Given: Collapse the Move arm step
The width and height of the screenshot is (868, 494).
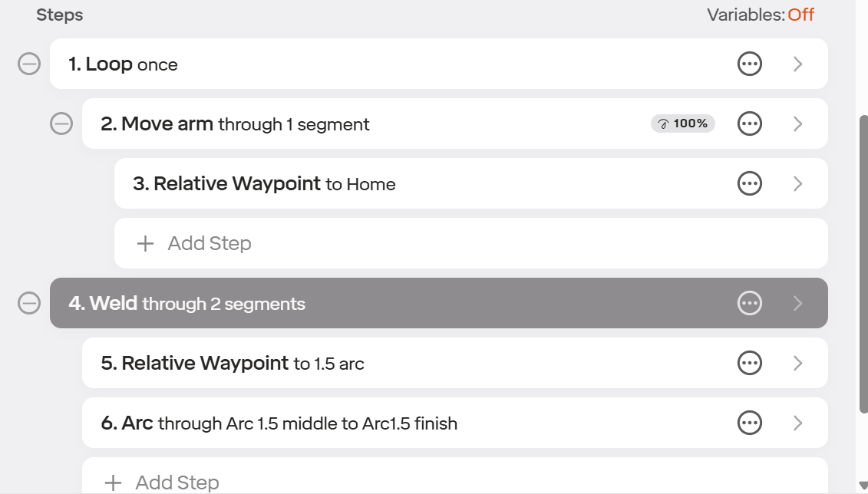Looking at the screenshot, I should [x=61, y=123].
